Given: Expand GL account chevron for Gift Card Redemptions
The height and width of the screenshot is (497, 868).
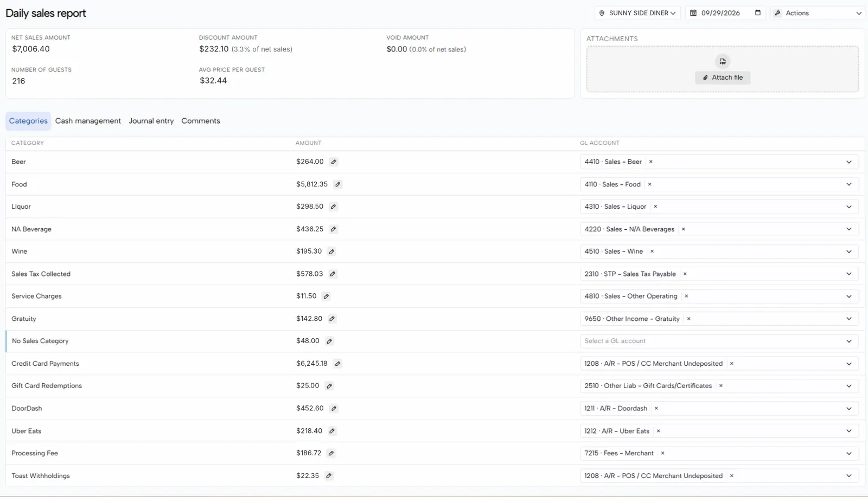Looking at the screenshot, I should click(x=848, y=386).
